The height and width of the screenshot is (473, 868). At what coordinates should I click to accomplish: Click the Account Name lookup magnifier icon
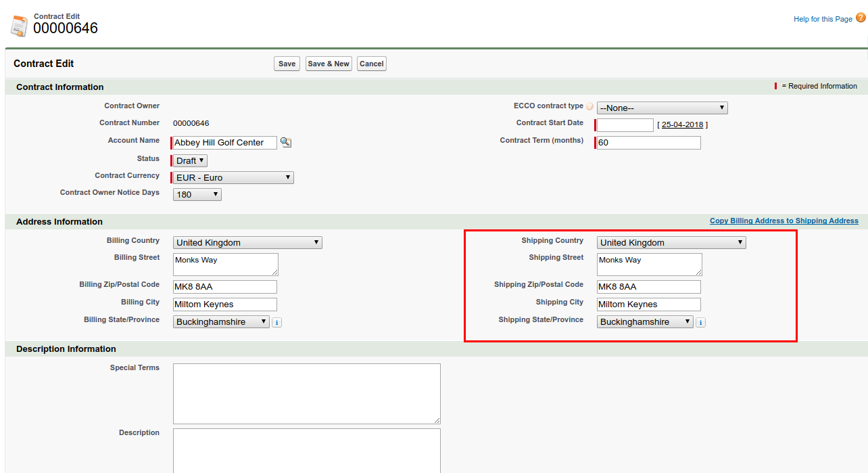(x=286, y=142)
